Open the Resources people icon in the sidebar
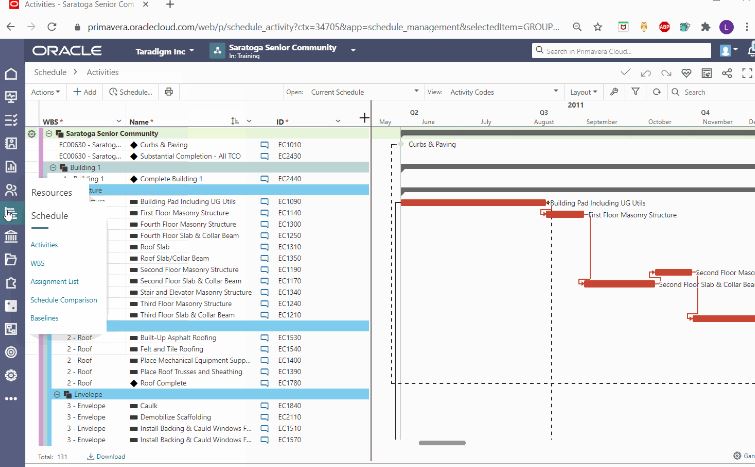 point(11,190)
